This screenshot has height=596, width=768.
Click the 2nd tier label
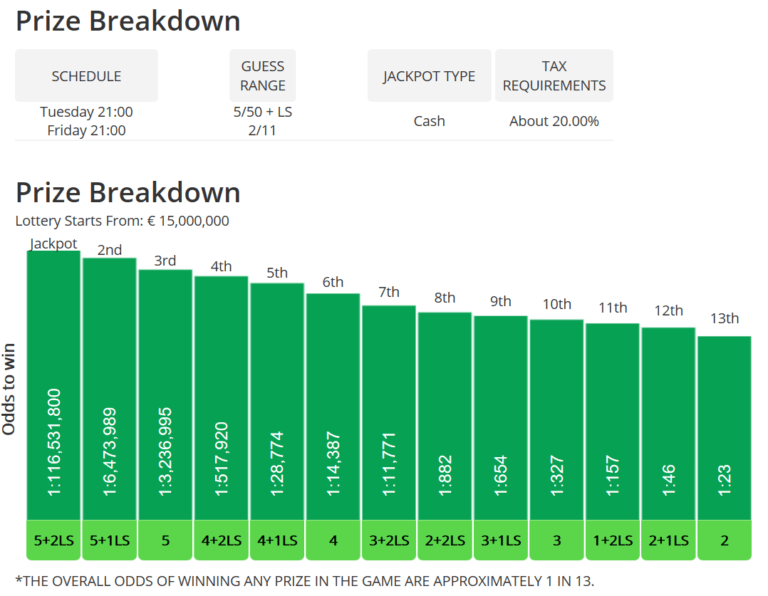pos(109,250)
